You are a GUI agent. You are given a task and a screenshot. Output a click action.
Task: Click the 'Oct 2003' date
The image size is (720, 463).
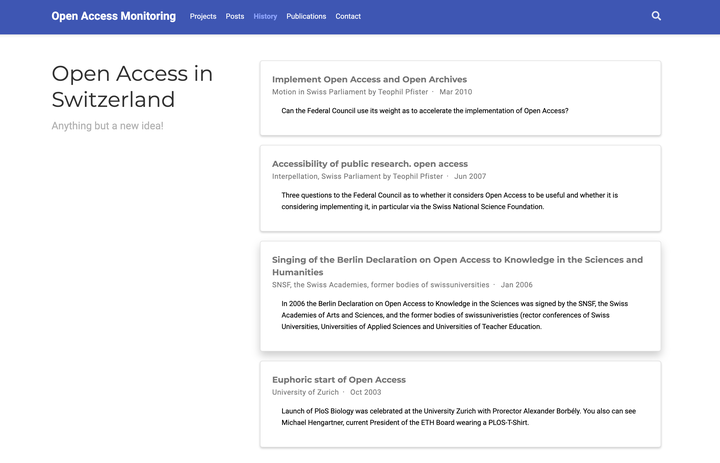pos(366,392)
